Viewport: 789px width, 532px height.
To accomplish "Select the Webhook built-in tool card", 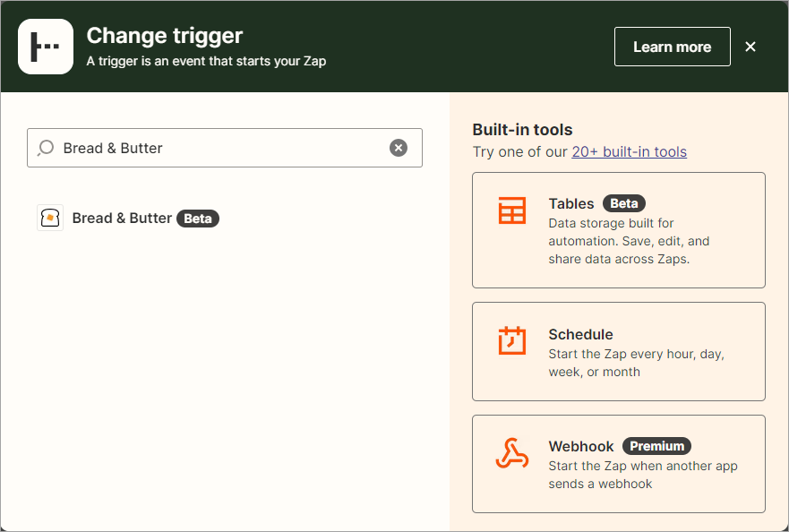I will click(x=619, y=464).
